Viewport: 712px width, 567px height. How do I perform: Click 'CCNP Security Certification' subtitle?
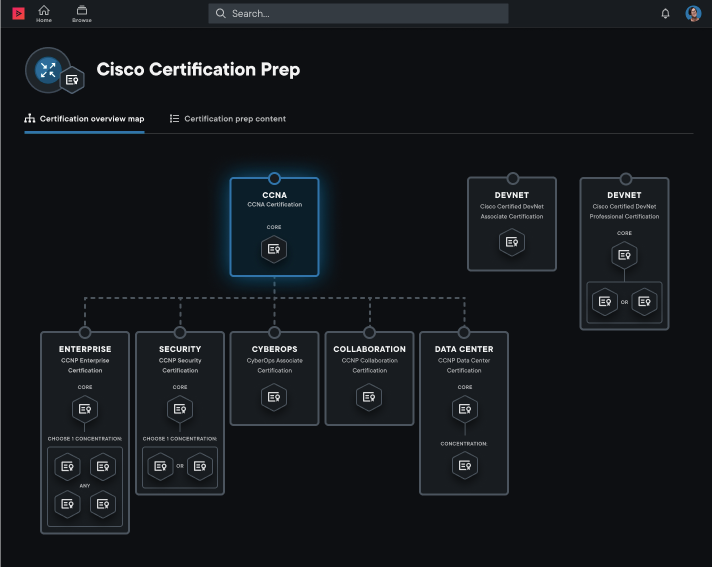coord(180,365)
